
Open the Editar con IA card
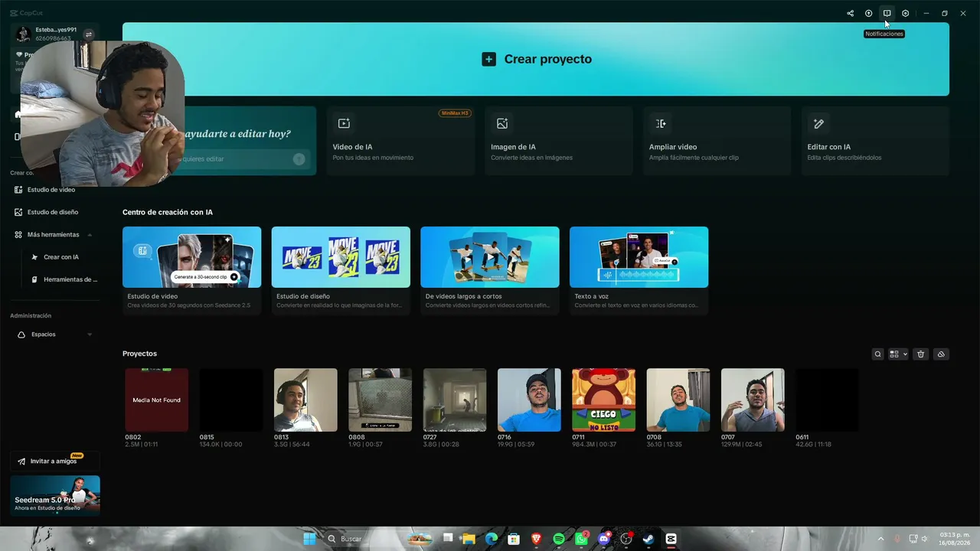pyautogui.click(x=875, y=141)
